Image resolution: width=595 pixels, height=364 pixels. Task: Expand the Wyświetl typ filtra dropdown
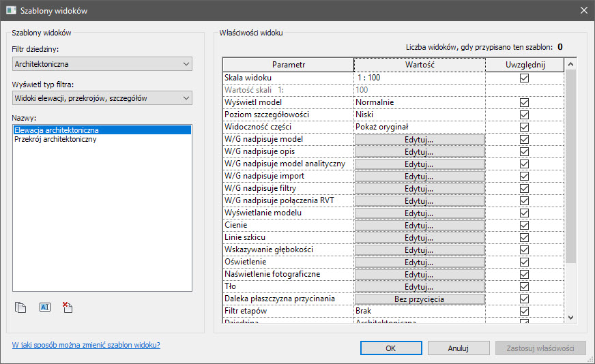(102, 98)
